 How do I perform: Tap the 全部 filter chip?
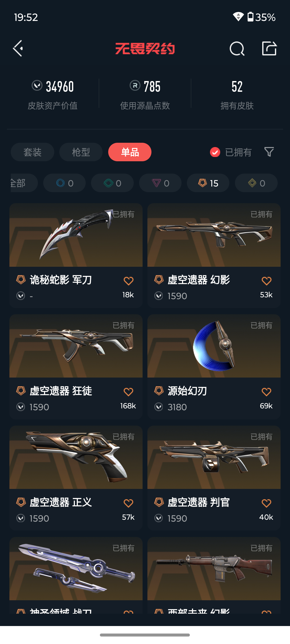click(x=24, y=183)
